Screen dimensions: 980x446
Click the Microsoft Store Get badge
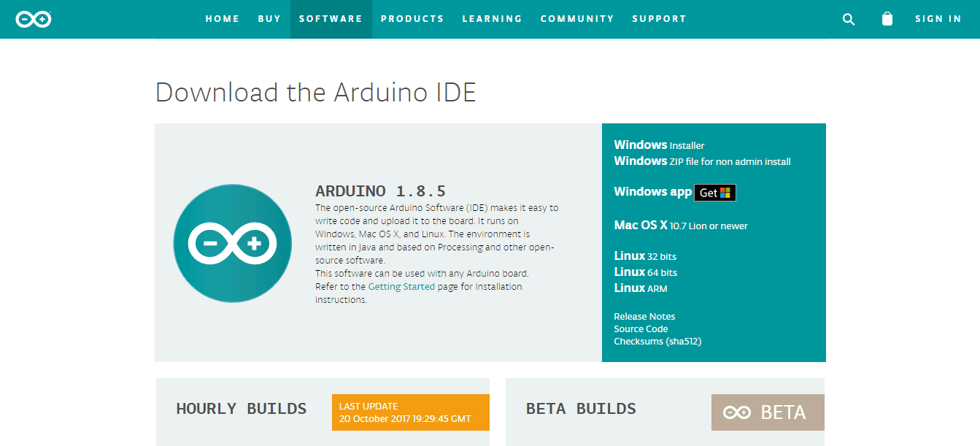pyautogui.click(x=715, y=193)
